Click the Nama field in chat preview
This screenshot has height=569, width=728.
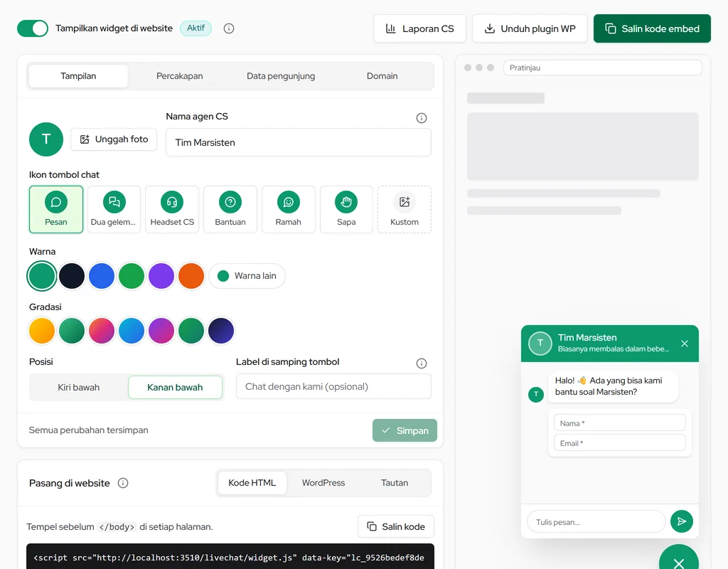(x=619, y=423)
